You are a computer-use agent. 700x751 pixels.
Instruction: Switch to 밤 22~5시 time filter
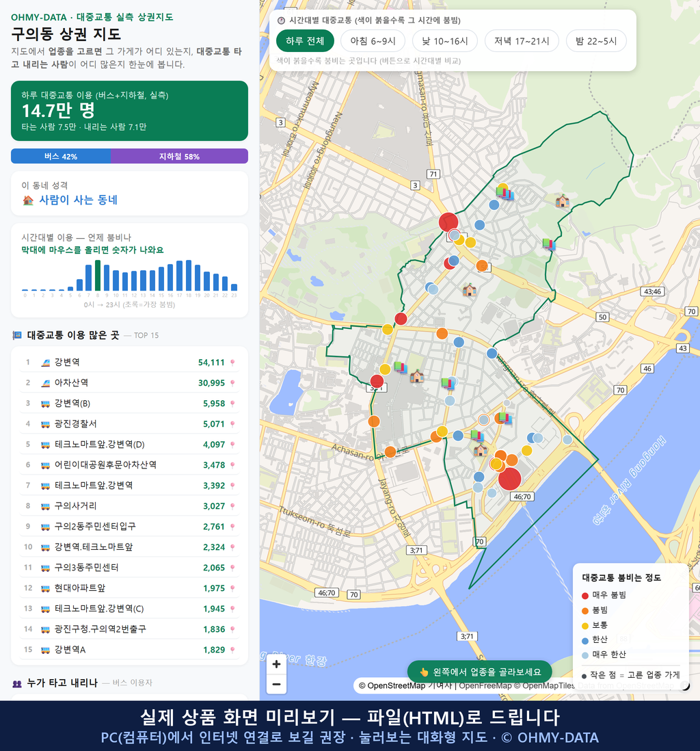tap(596, 41)
